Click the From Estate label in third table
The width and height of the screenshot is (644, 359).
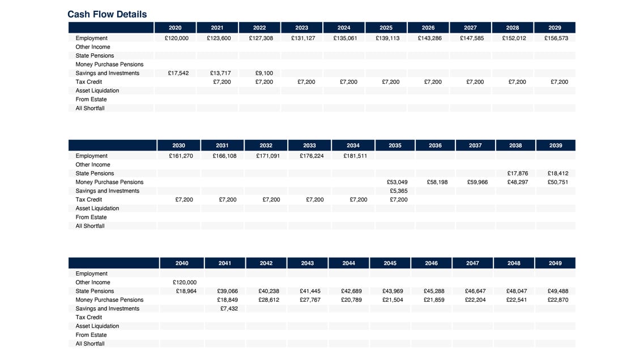click(91, 335)
